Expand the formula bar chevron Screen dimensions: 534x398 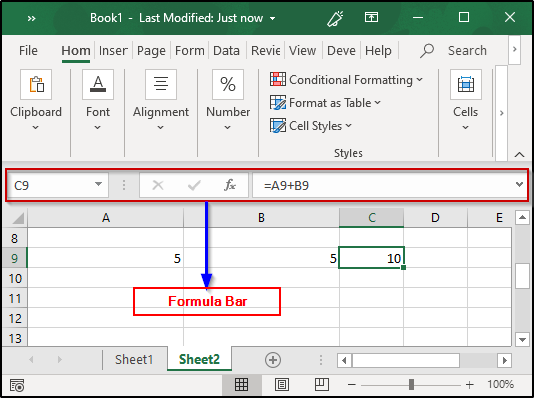tap(519, 184)
